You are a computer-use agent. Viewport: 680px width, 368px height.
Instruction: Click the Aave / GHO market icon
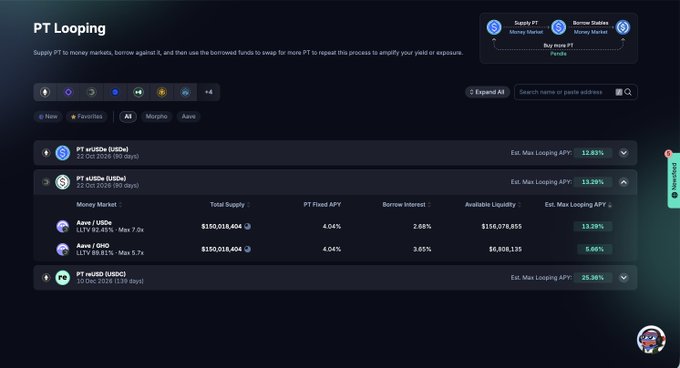(x=62, y=249)
